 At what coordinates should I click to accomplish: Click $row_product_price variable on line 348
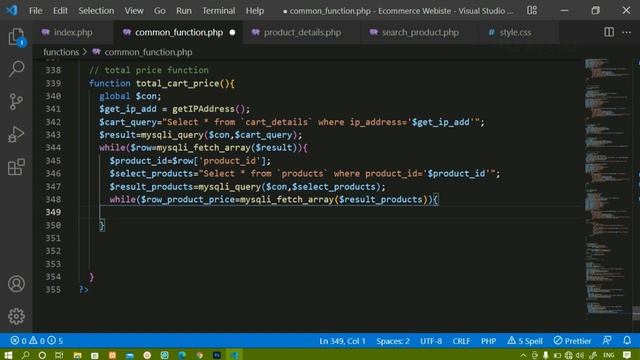(x=187, y=199)
